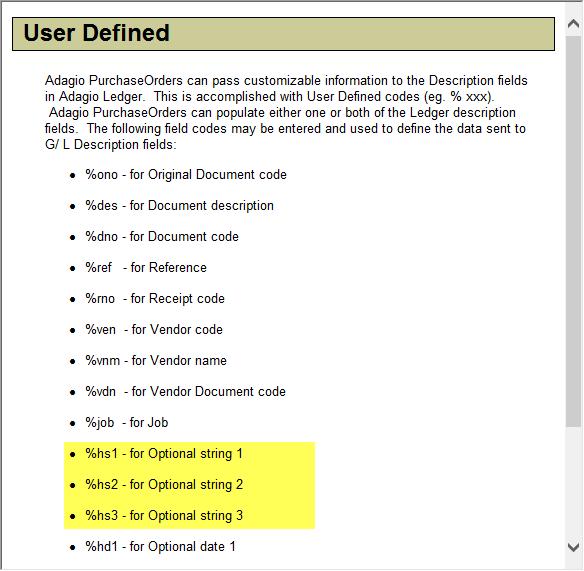This screenshot has width=584, height=571.
Task: Select the %dno Document code line
Action: point(162,237)
